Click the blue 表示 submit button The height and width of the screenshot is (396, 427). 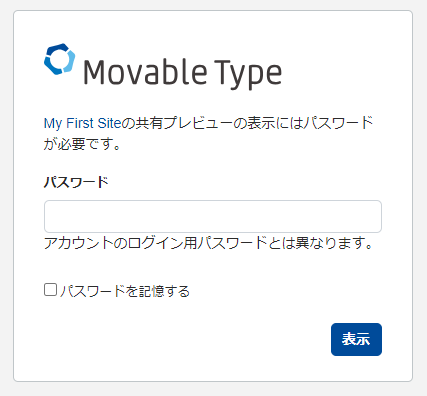pyautogui.click(x=356, y=339)
